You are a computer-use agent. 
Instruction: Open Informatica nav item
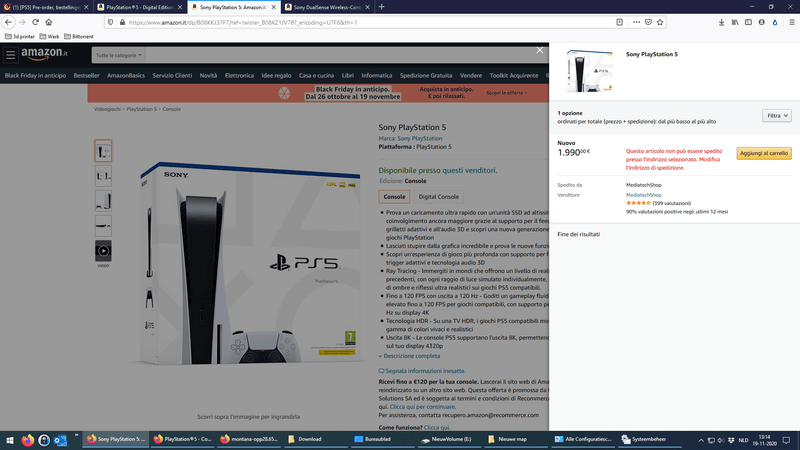click(377, 76)
